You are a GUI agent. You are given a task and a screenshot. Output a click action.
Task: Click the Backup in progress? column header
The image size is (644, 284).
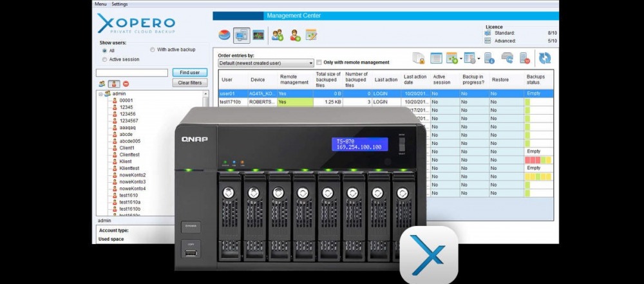pyautogui.click(x=475, y=80)
